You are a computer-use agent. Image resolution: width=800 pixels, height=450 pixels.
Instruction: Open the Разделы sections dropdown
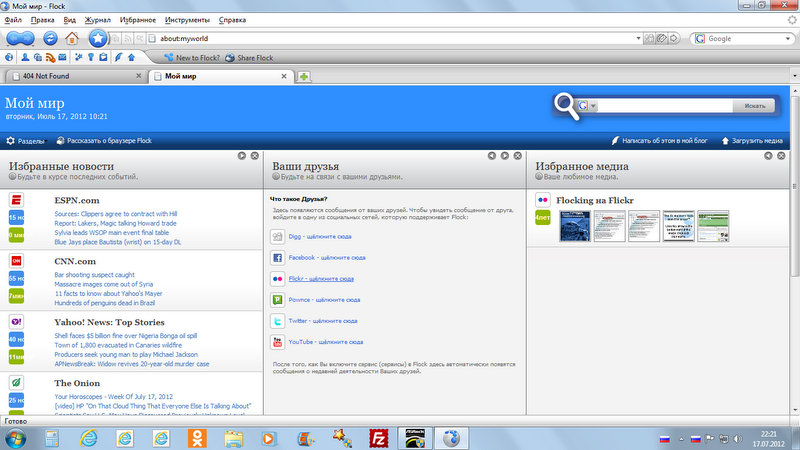[x=26, y=141]
